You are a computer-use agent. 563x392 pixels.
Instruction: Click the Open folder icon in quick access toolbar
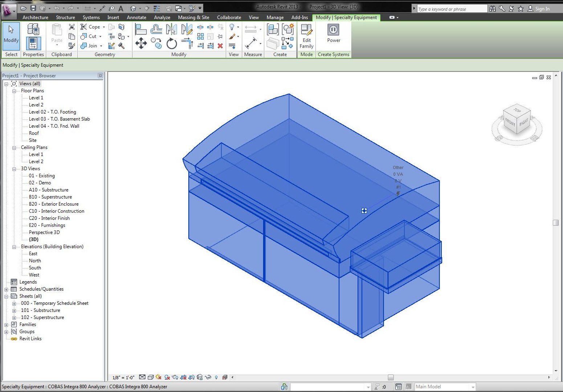pos(24,8)
